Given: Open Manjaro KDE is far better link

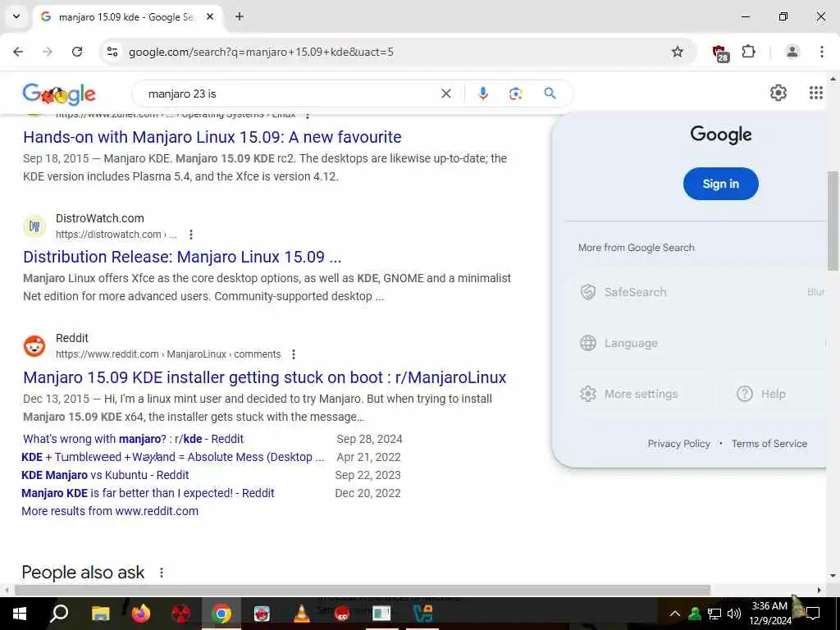Looking at the screenshot, I should [x=148, y=493].
